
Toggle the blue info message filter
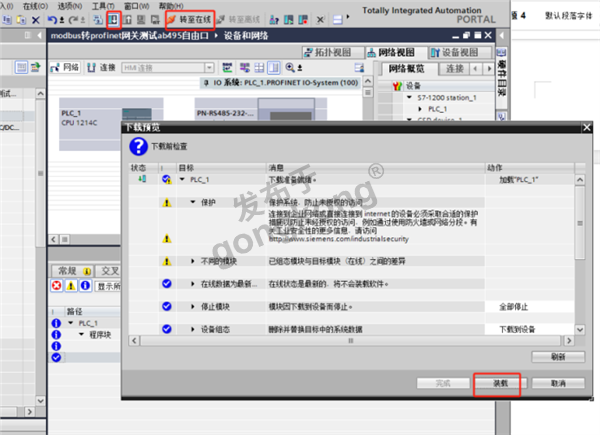click(x=85, y=286)
